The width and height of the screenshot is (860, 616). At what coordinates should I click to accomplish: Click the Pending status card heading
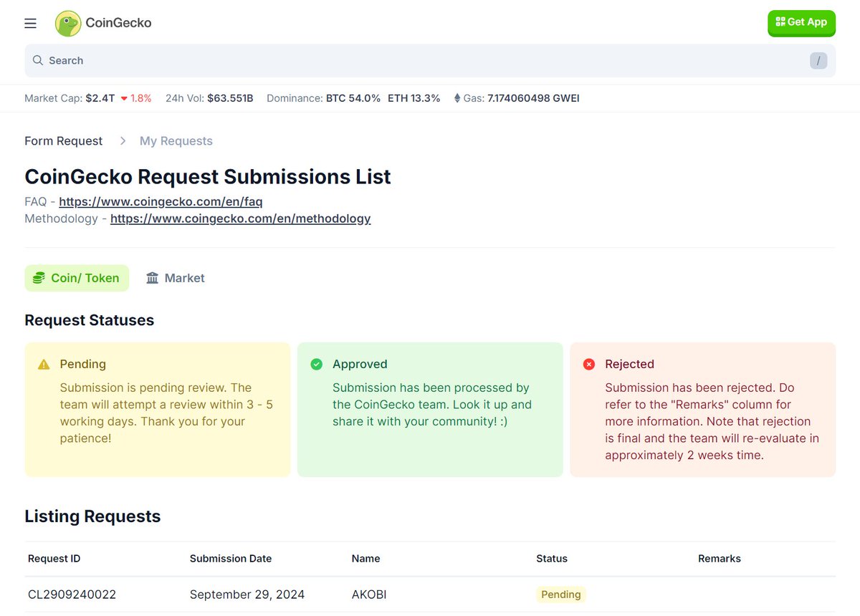[x=83, y=365]
